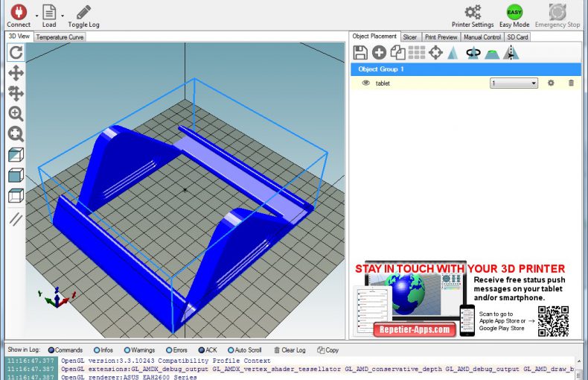Screen dimensions: 588x380
Task: Delete the tablet object with trash icon
Action: click(x=571, y=83)
